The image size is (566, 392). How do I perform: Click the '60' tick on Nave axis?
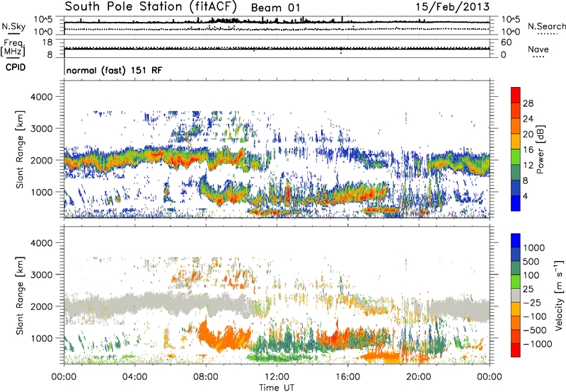click(x=507, y=42)
